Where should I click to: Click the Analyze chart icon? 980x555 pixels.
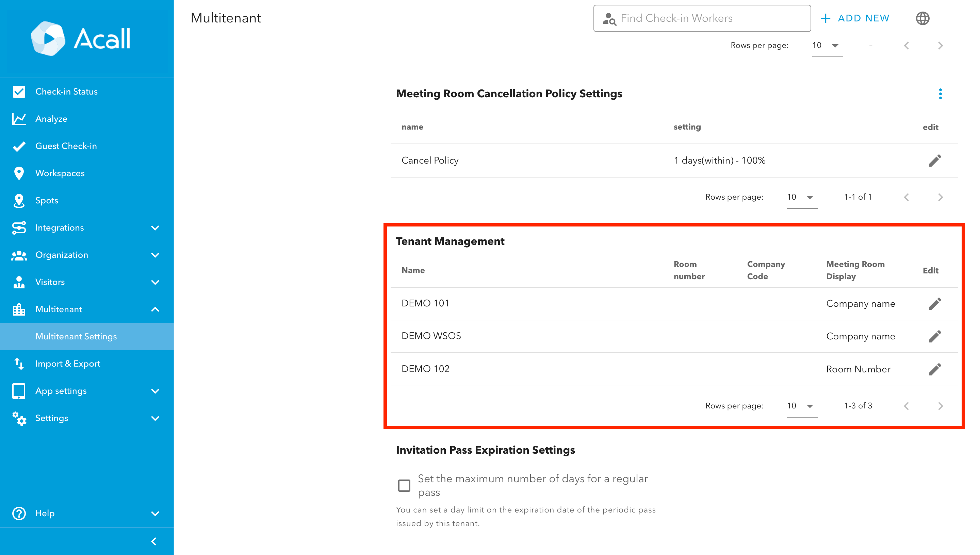click(19, 119)
